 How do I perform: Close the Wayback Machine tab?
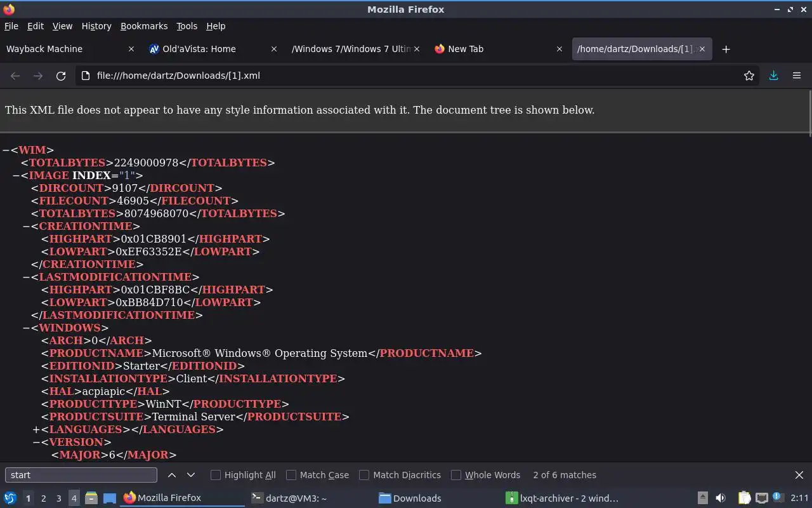[131, 49]
